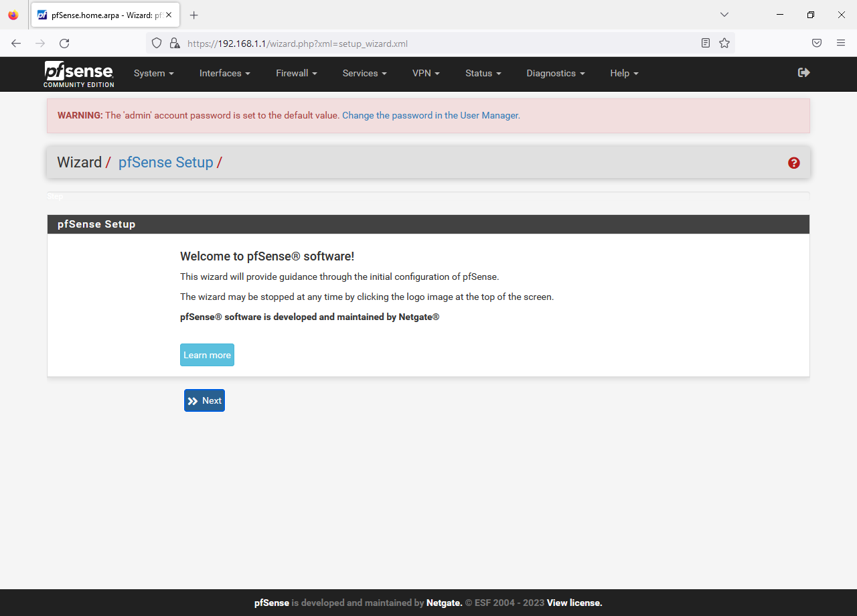Click the Firefox forward arrow
Viewport: 857px width, 616px height.
tap(40, 43)
